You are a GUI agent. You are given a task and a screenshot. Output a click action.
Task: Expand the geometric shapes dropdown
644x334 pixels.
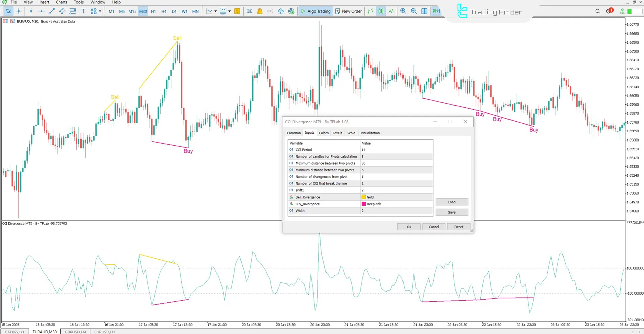coord(100,11)
